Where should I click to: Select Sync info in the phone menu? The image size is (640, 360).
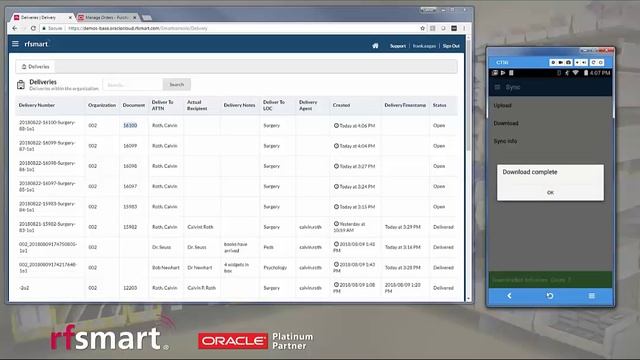click(505, 141)
